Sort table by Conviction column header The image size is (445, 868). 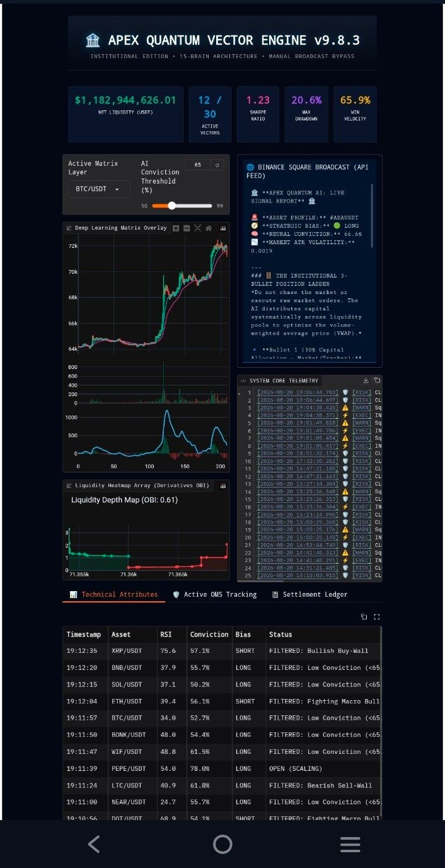pos(209,635)
